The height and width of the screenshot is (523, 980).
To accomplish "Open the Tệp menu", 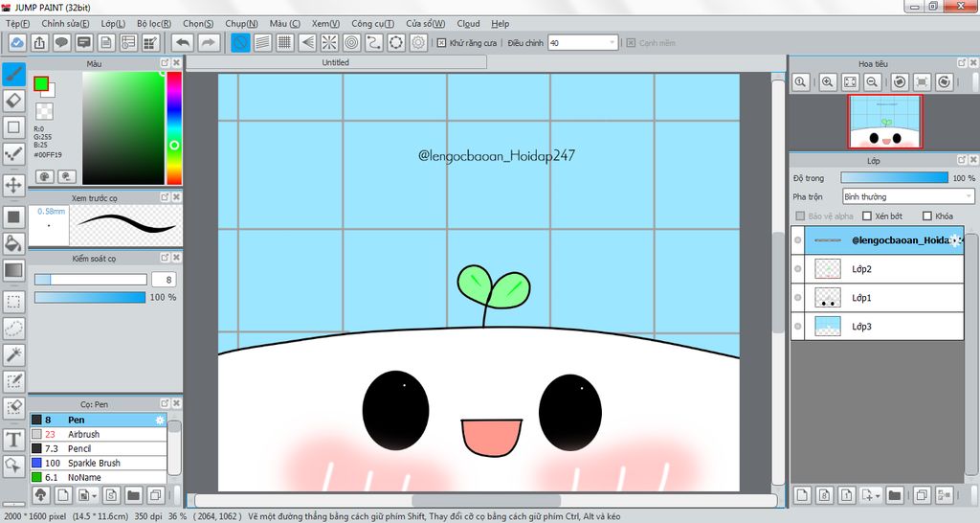I will (x=17, y=24).
